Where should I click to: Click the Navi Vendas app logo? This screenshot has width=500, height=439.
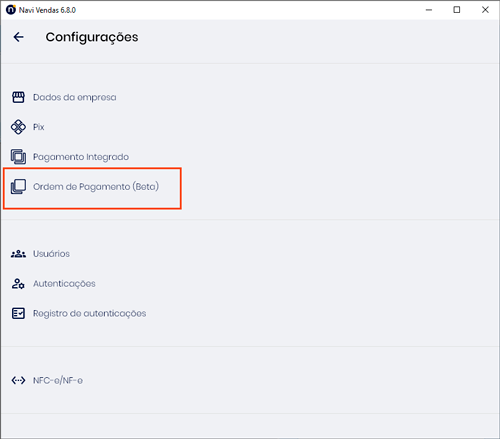11,10
